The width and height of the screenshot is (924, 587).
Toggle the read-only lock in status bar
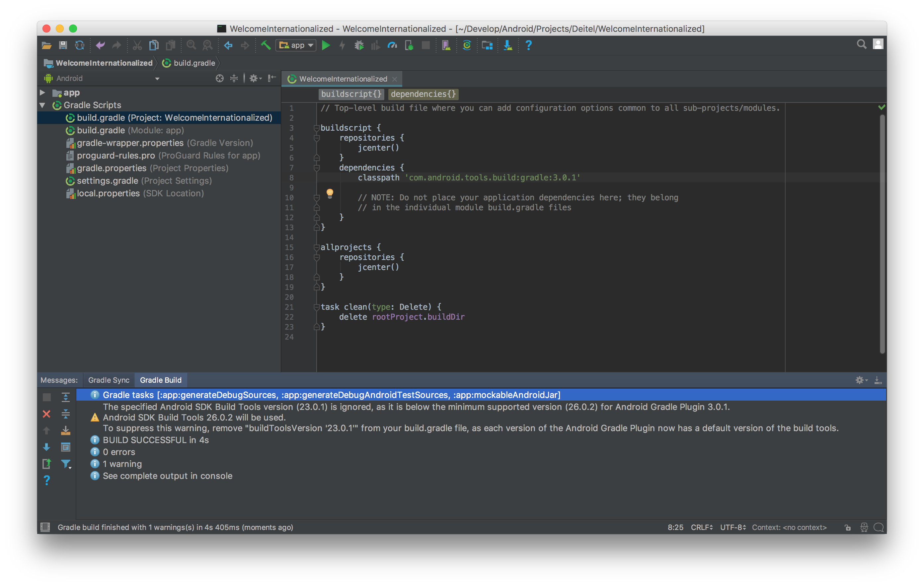pyautogui.click(x=847, y=528)
